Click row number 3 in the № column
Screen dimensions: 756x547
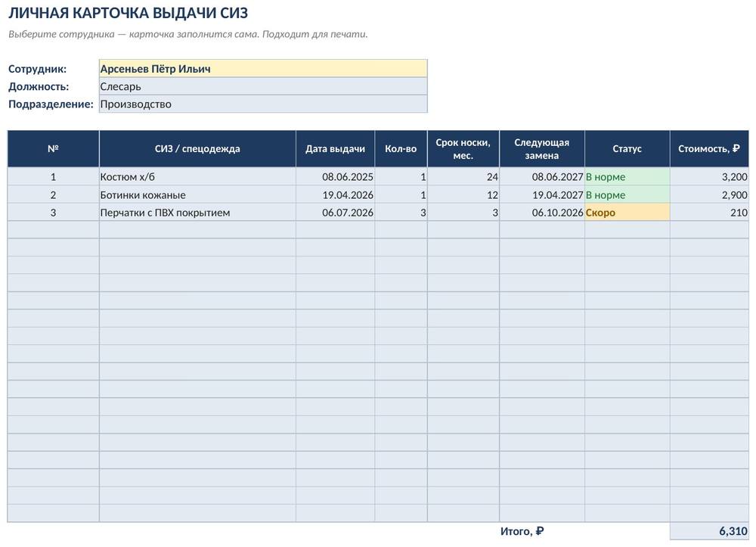click(x=53, y=213)
